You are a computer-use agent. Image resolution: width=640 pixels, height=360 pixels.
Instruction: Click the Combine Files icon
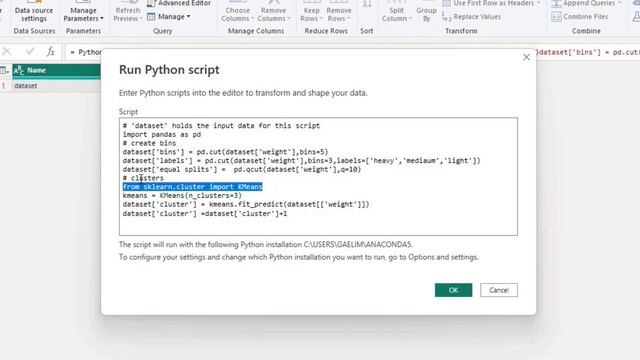point(556,17)
